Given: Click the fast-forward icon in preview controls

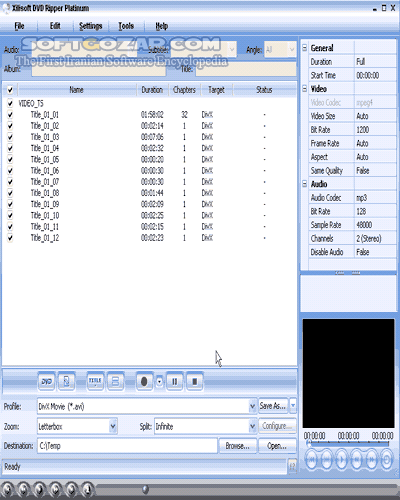Looking at the screenshot, I should point(371,460).
